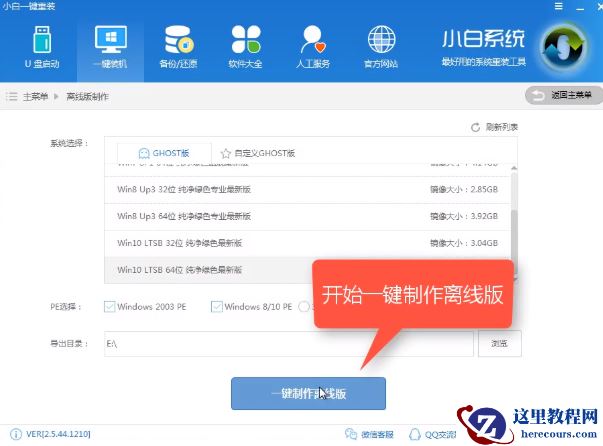Select Win10 LTSB 32位 纯净绿色最新版 row
Screen dimensions: 603x446
point(308,243)
